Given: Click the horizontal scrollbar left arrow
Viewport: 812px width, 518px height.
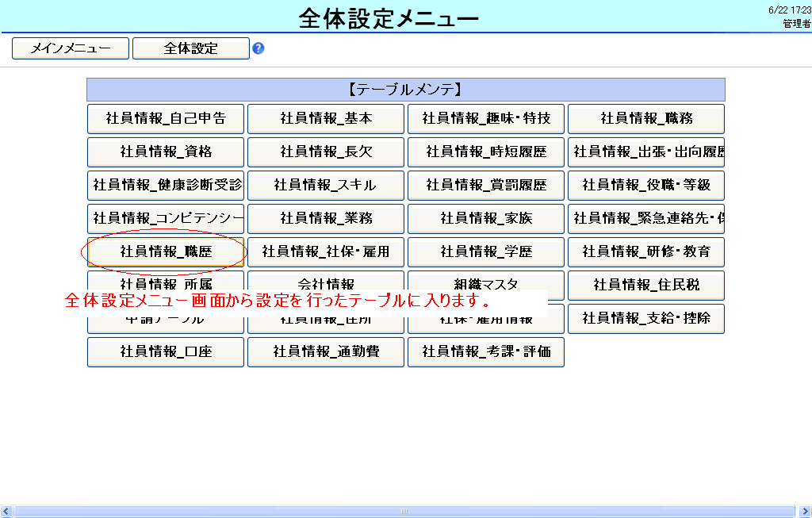Looking at the screenshot, I should (x=6, y=512).
